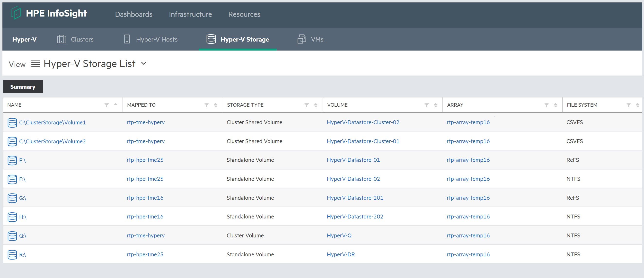Open the HyperV-Q volume link
The height and width of the screenshot is (278, 644).
point(339,235)
